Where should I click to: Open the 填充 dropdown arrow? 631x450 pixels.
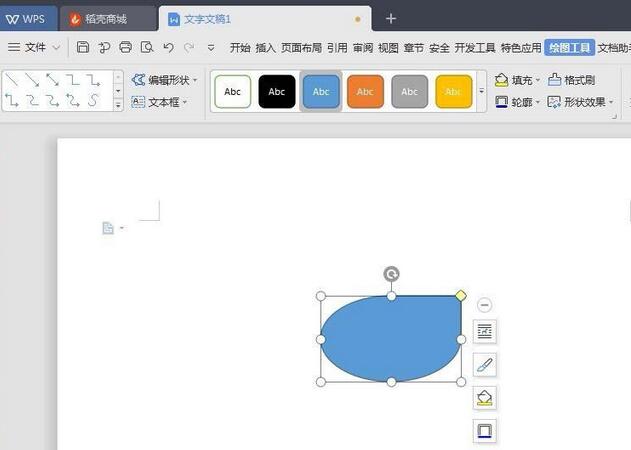(x=538, y=80)
